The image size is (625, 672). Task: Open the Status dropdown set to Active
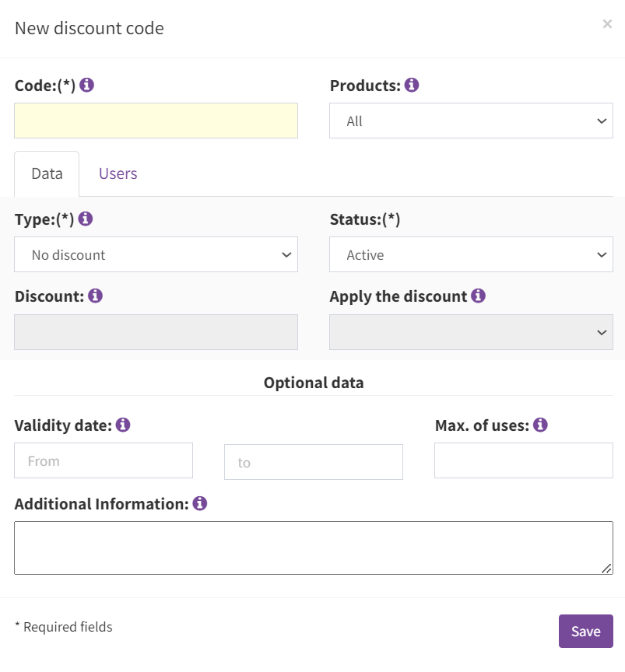click(471, 254)
